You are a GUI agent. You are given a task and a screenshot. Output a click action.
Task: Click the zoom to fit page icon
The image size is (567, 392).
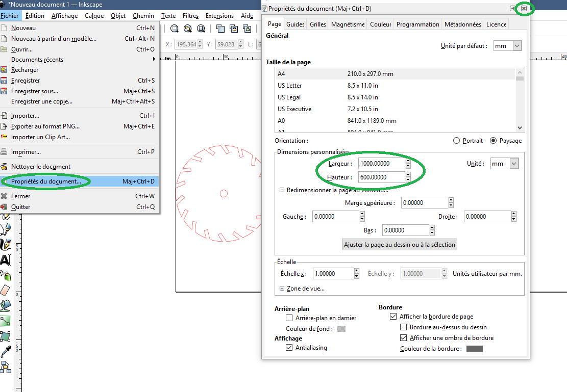[201, 29]
